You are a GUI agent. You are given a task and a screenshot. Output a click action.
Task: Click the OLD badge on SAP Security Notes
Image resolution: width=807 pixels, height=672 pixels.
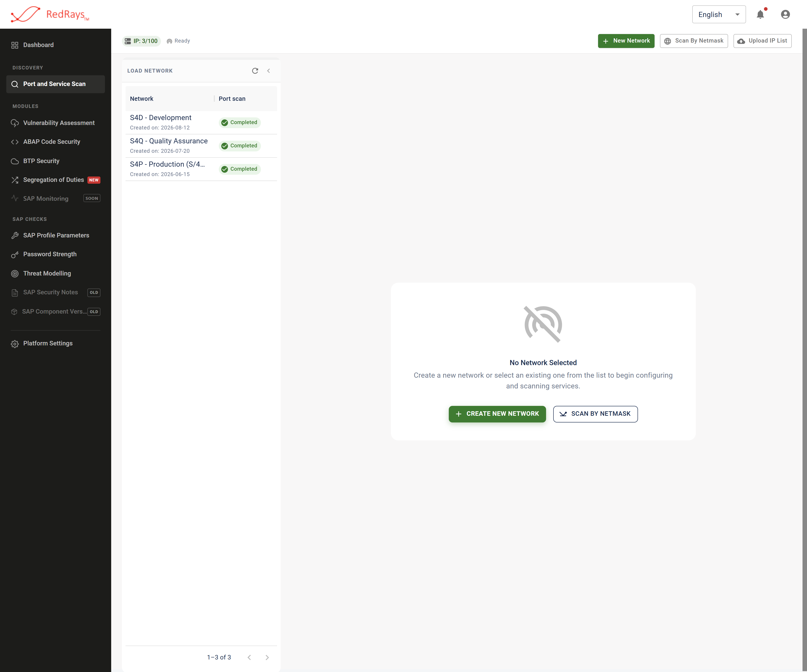(94, 293)
